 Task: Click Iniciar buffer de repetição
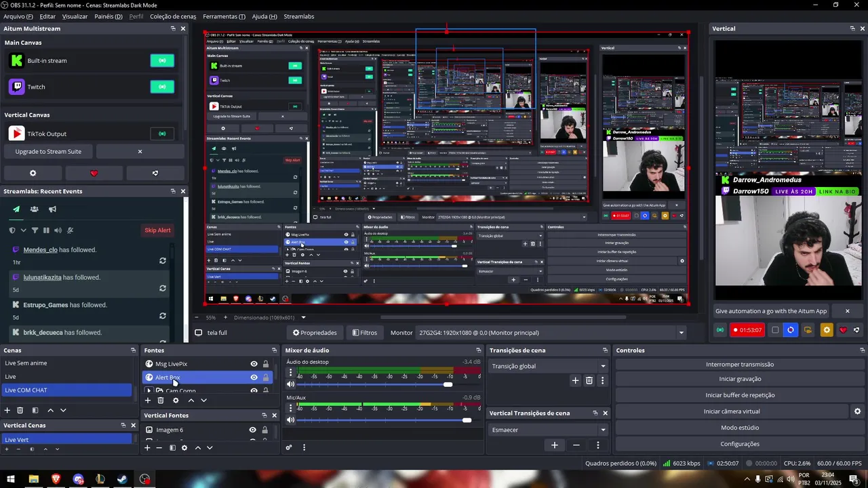[x=740, y=395]
